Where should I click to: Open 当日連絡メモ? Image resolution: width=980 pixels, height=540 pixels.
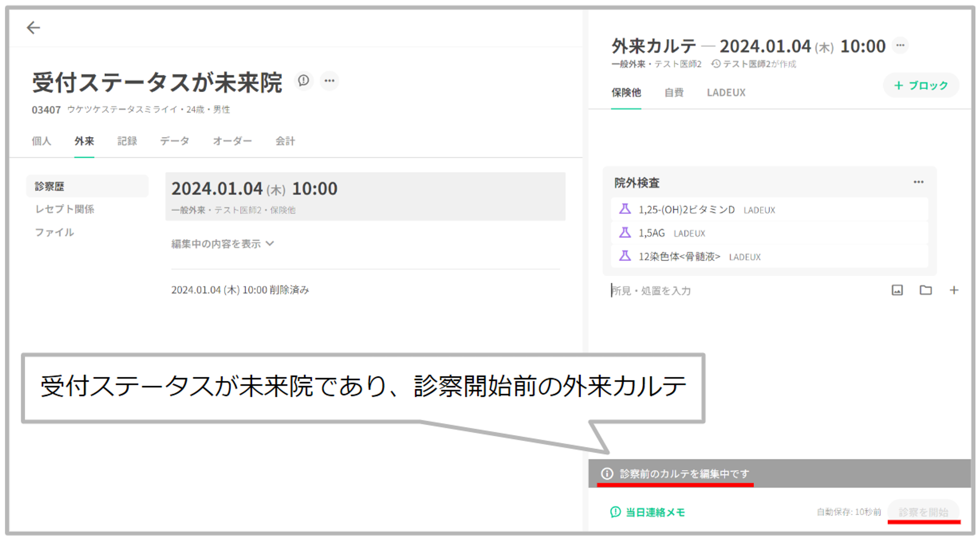(x=648, y=512)
